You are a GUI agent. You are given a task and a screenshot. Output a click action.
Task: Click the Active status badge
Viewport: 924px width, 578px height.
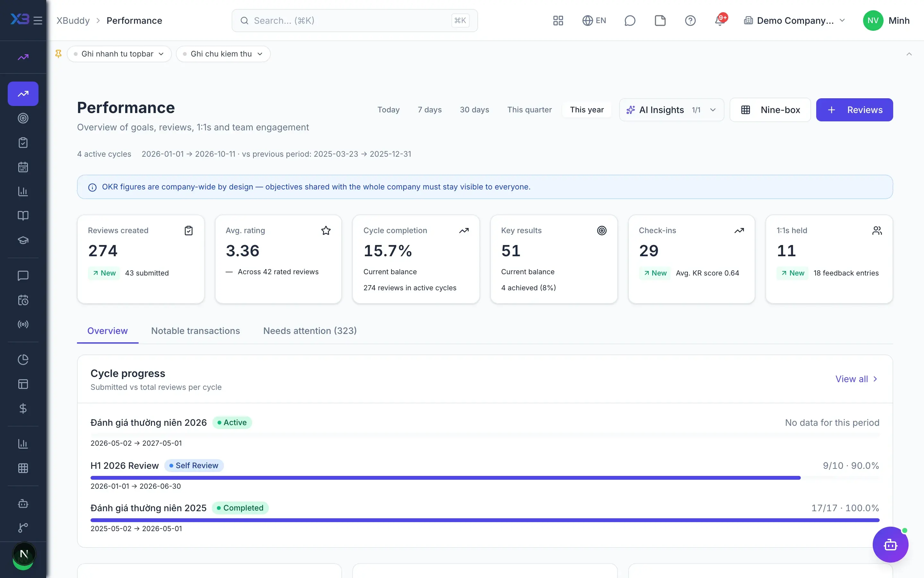tap(232, 423)
